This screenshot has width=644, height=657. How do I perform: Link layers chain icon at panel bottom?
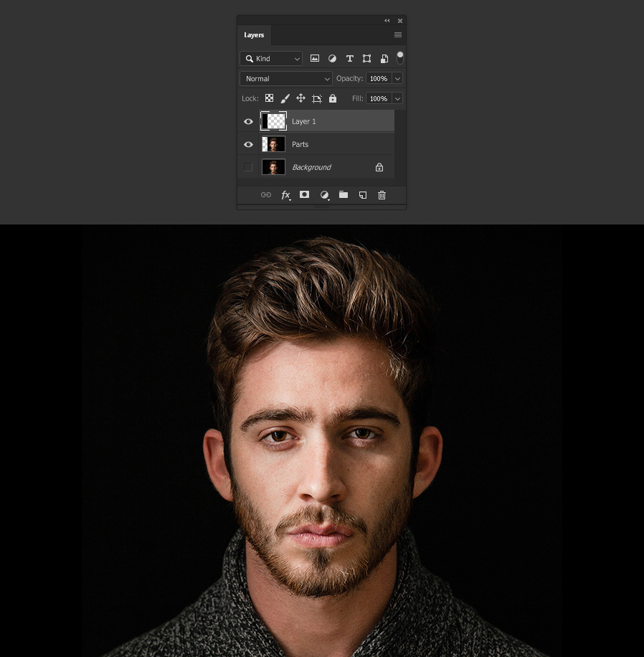point(266,195)
